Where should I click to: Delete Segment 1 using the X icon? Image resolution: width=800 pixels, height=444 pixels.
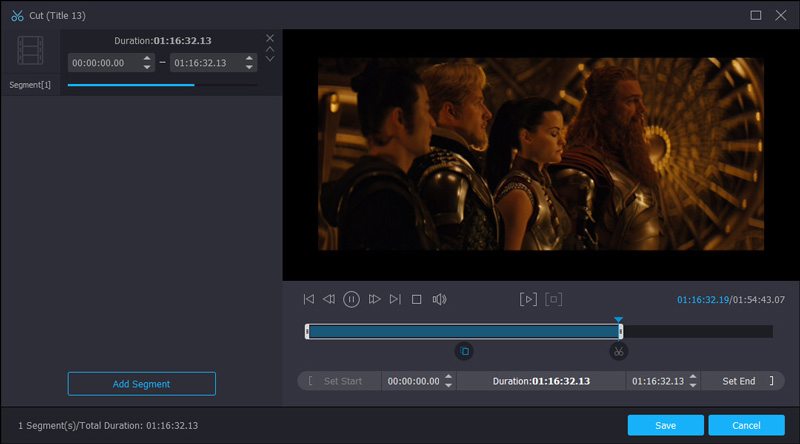pyautogui.click(x=270, y=38)
